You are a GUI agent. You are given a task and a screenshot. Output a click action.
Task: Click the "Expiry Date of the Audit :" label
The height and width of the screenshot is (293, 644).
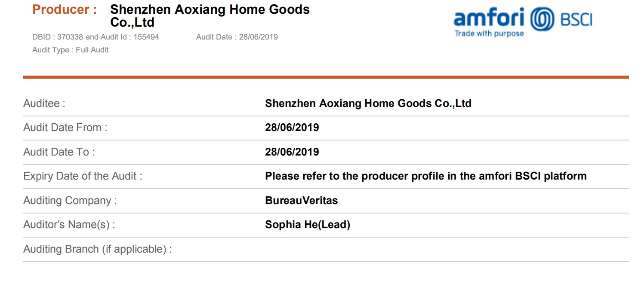click(x=83, y=176)
